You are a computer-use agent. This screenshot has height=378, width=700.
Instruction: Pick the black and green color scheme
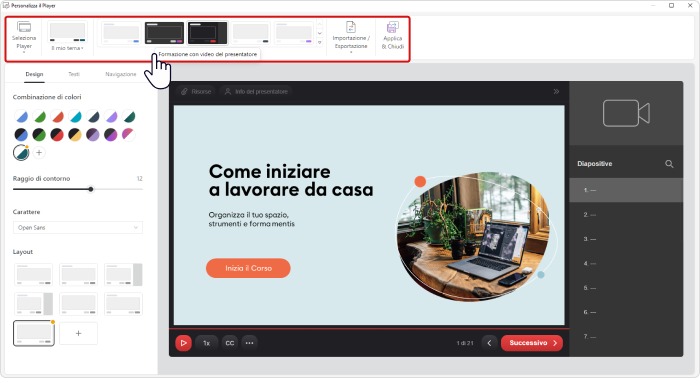[x=39, y=134]
